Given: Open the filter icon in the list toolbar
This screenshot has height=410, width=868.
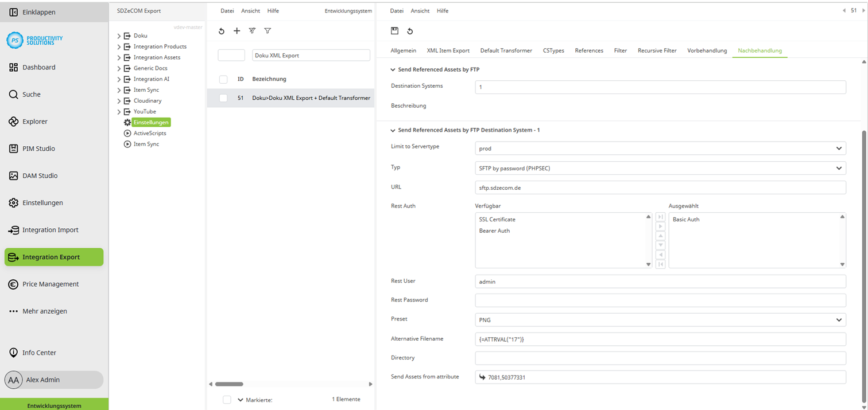Looking at the screenshot, I should [252, 31].
